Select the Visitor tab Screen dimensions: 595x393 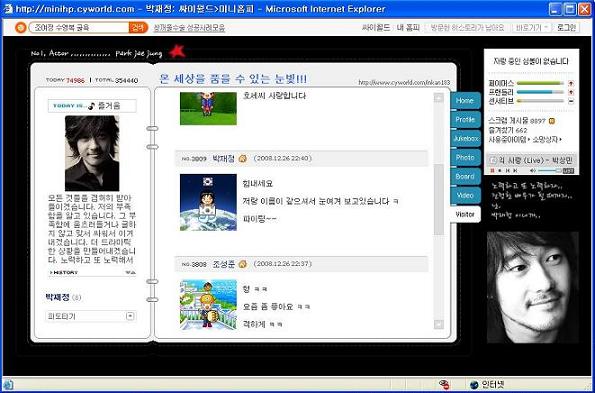[x=465, y=215]
